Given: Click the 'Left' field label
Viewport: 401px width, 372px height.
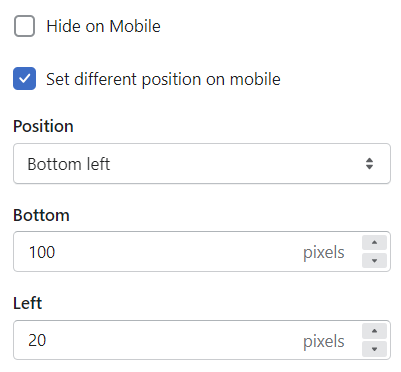Looking at the screenshot, I should click(28, 303).
